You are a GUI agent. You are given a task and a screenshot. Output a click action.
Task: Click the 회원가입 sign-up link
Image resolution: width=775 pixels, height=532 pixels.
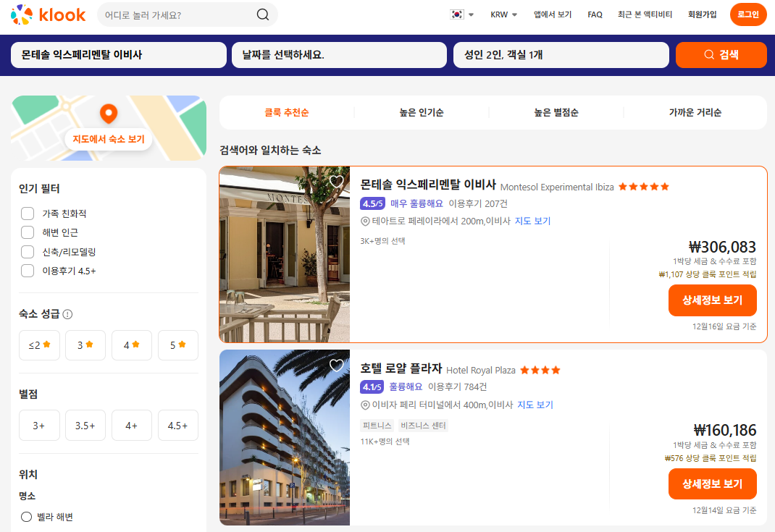(x=703, y=14)
